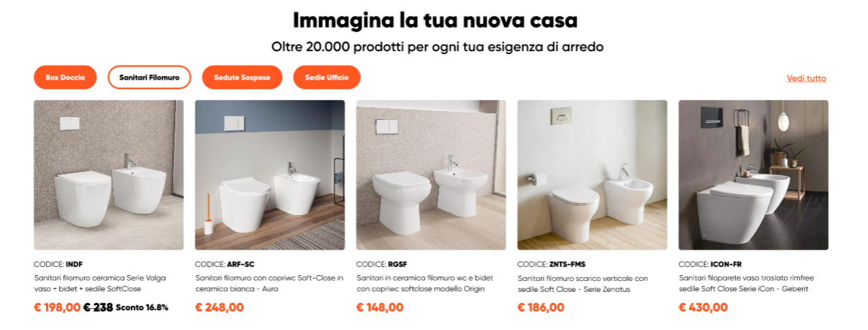Click the € 430,00 price label
This screenshot has height=330, width=868.
(x=703, y=307)
